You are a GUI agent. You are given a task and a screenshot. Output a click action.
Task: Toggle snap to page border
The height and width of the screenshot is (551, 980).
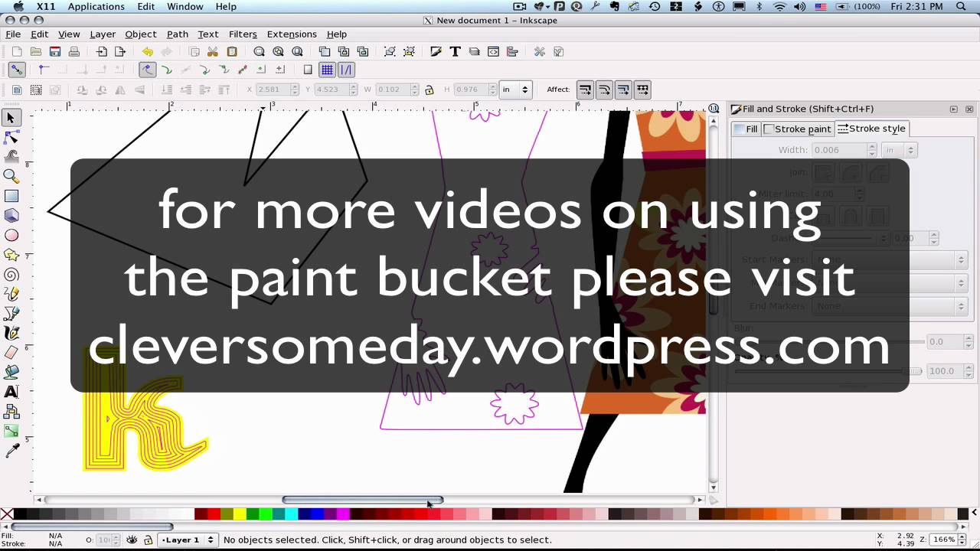tap(308, 70)
